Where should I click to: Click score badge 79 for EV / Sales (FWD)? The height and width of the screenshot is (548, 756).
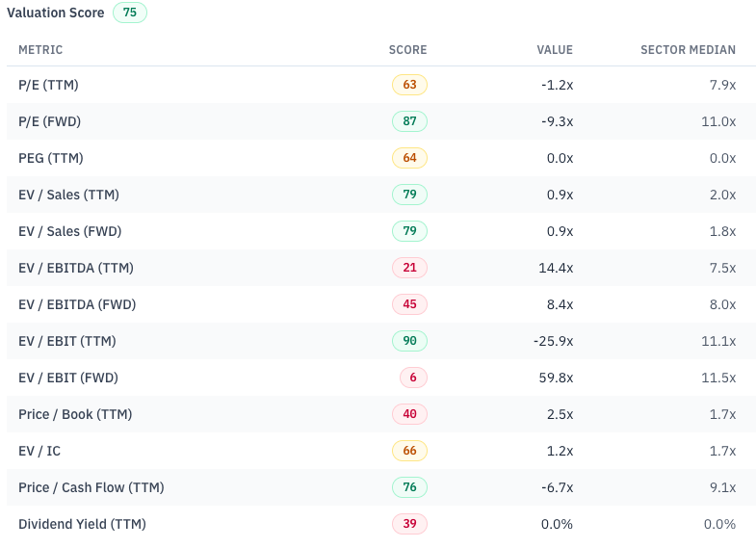pos(409,231)
